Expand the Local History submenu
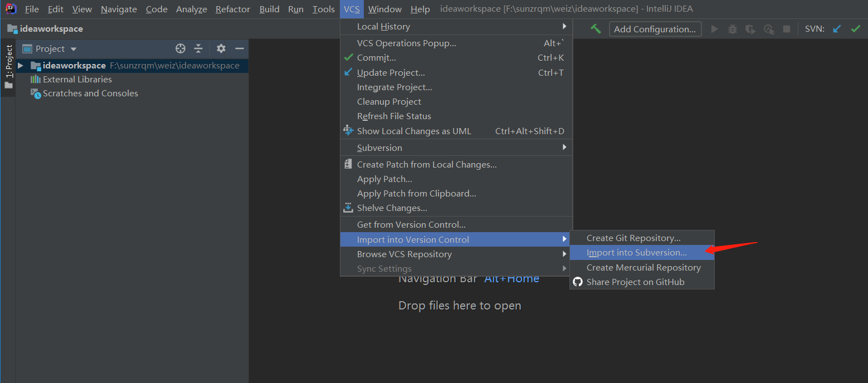The height and width of the screenshot is (383, 868). coord(456,26)
